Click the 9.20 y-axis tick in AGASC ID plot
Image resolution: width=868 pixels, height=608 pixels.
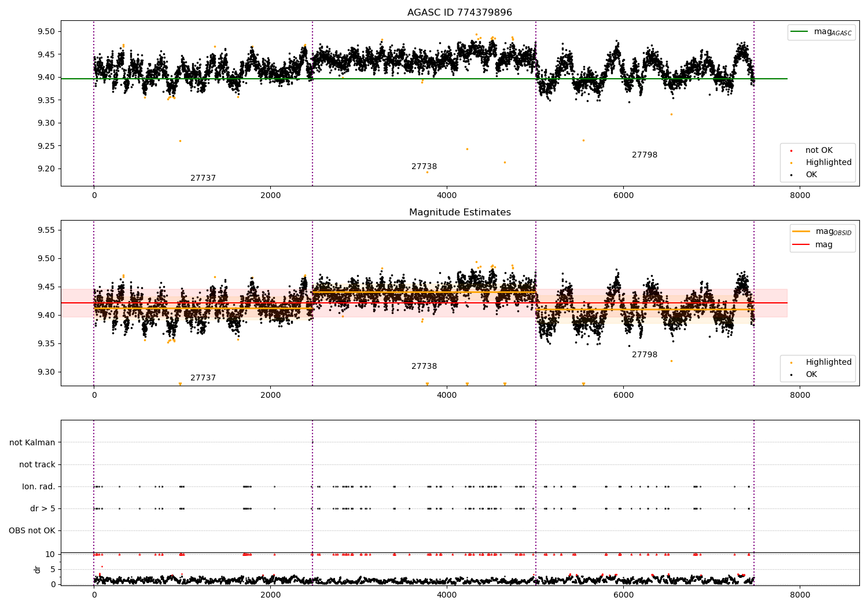point(46,169)
